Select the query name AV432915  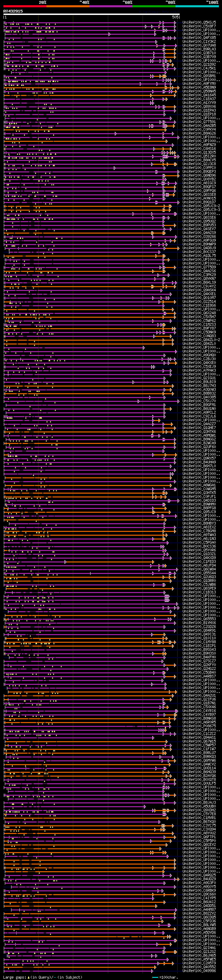click(13, 11)
